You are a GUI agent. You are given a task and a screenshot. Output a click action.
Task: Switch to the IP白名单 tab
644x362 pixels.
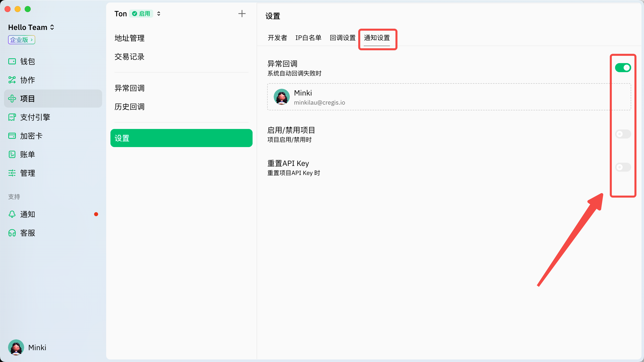(x=308, y=38)
